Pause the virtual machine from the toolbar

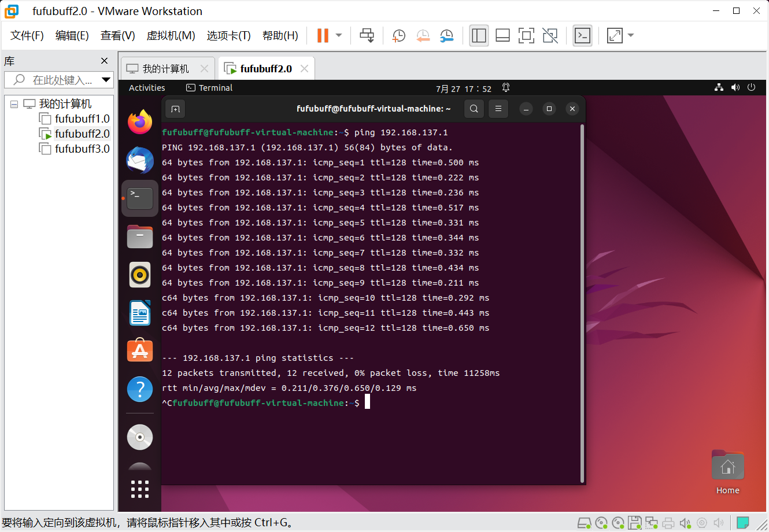point(323,35)
